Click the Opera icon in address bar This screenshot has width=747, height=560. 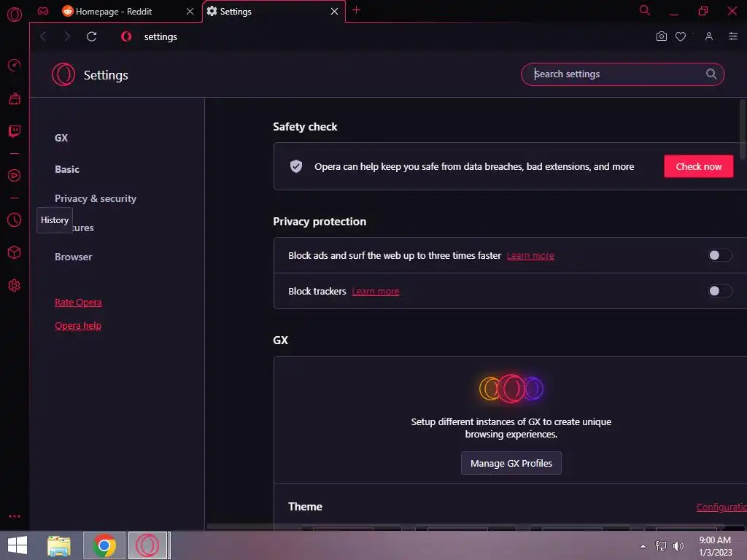(126, 36)
